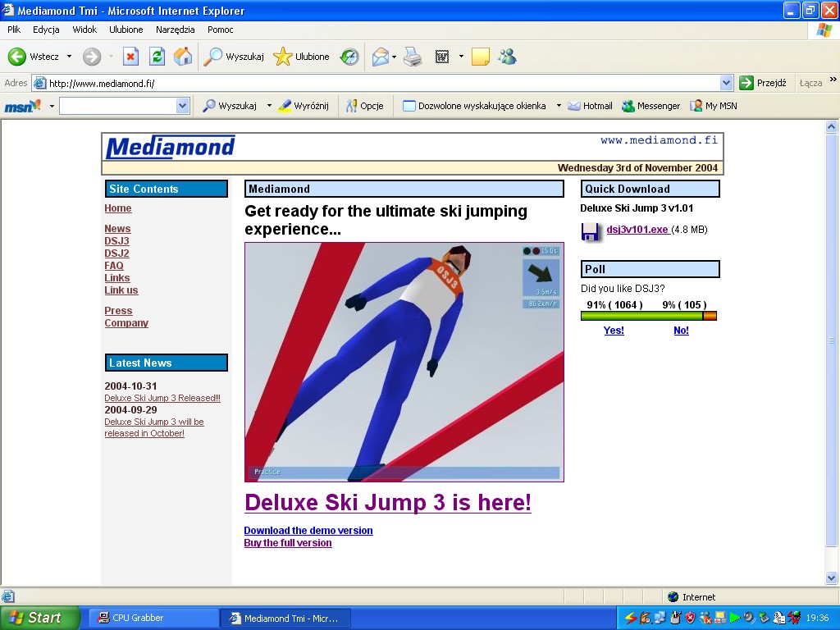Click the Wyróżnij highlighter button
The width and height of the screenshot is (840, 630).
(x=304, y=106)
